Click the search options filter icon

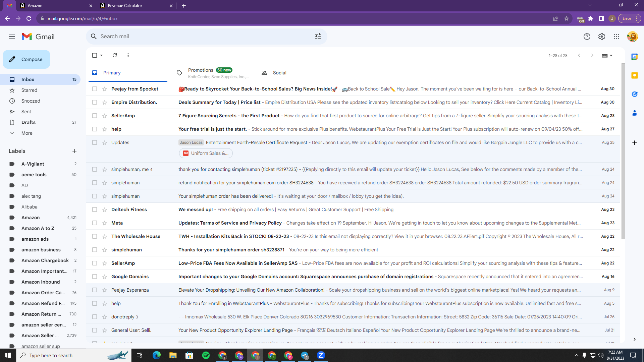[x=318, y=36]
